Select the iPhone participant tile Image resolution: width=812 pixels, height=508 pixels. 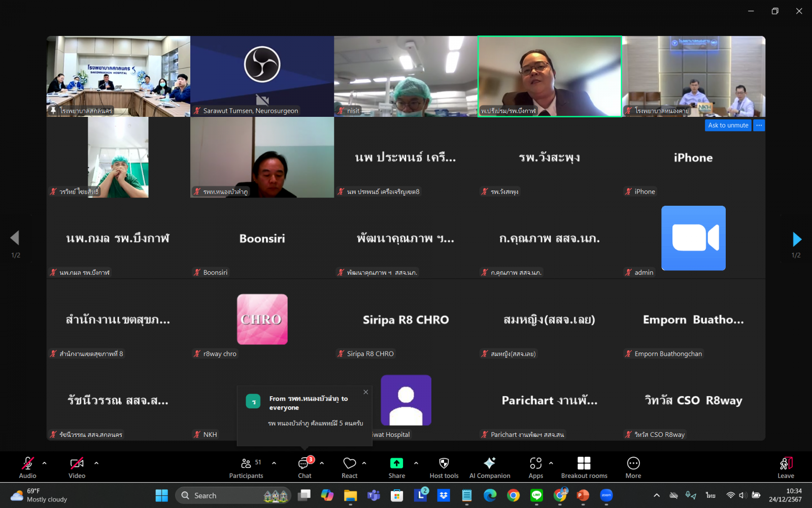(693, 157)
